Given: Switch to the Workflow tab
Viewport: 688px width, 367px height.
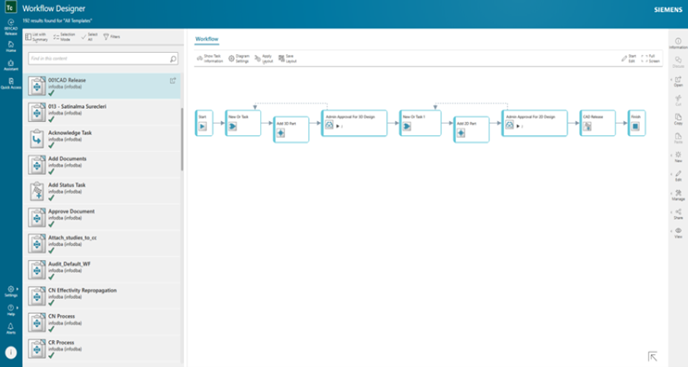Looking at the screenshot, I should 207,39.
